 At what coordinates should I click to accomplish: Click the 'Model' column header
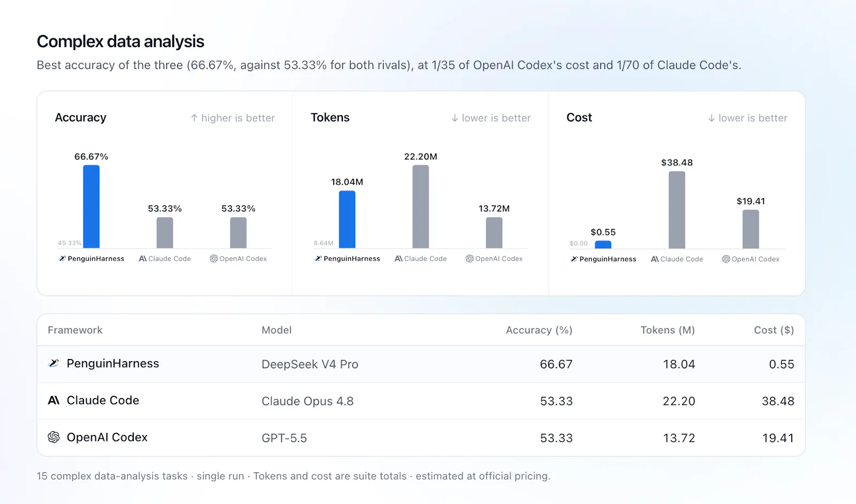277,330
